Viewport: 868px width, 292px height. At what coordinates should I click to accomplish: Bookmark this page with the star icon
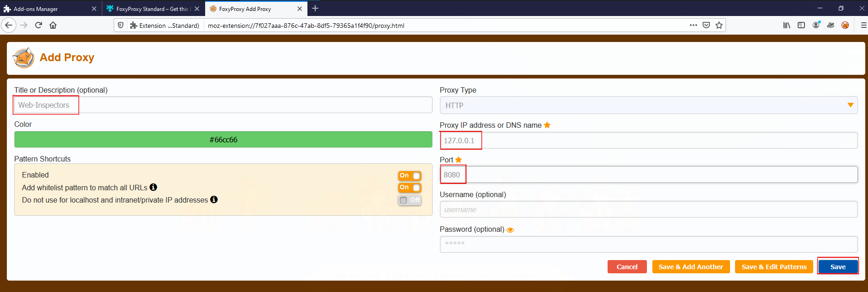click(x=719, y=25)
